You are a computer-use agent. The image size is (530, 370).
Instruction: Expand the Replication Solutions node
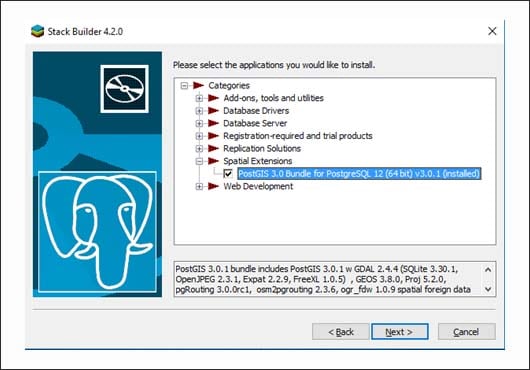click(x=199, y=149)
